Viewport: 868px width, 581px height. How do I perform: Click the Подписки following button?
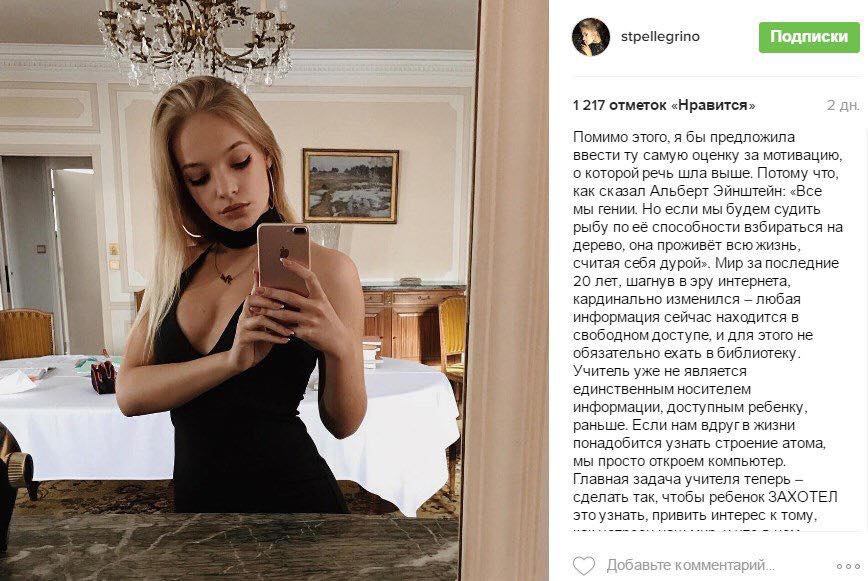point(809,37)
